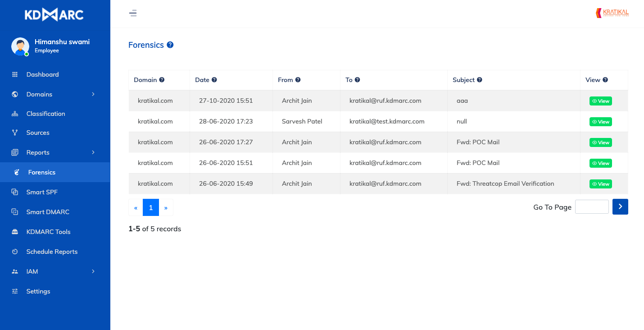This screenshot has width=644, height=330.
Task: Go to next page in pagination
Action: click(x=166, y=208)
